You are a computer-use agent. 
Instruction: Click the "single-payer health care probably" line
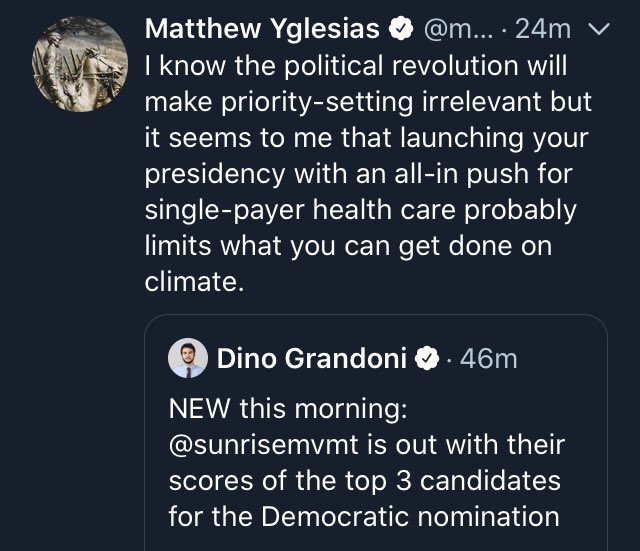(360, 211)
